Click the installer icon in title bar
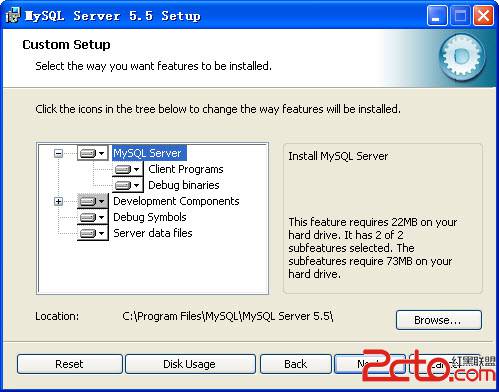Image resolution: width=499 pixels, height=392 pixels. point(13,15)
